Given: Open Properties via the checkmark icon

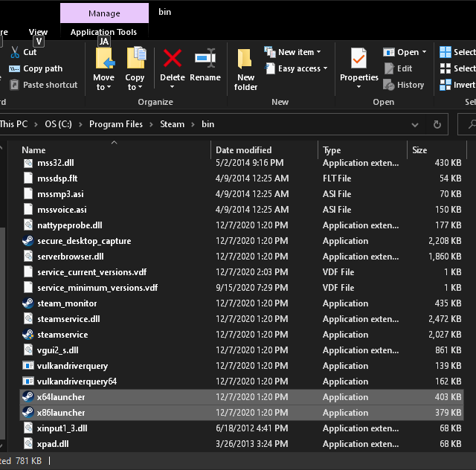Looking at the screenshot, I should click(358, 58).
